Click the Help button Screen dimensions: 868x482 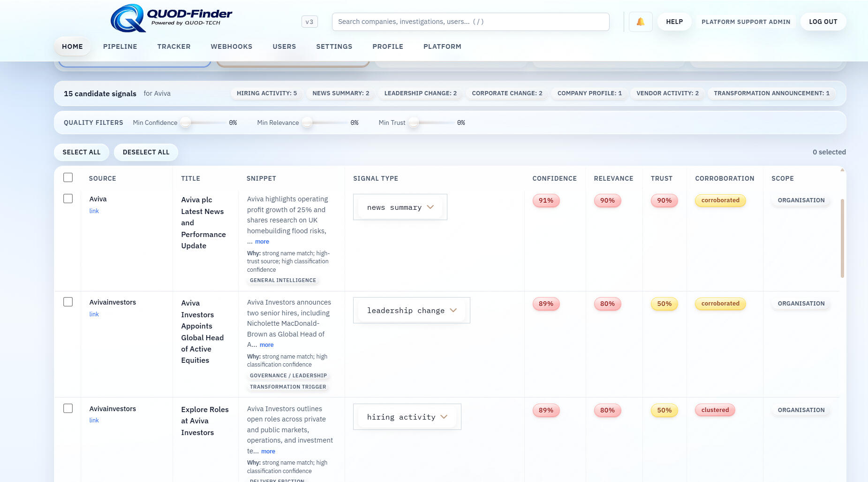point(674,22)
